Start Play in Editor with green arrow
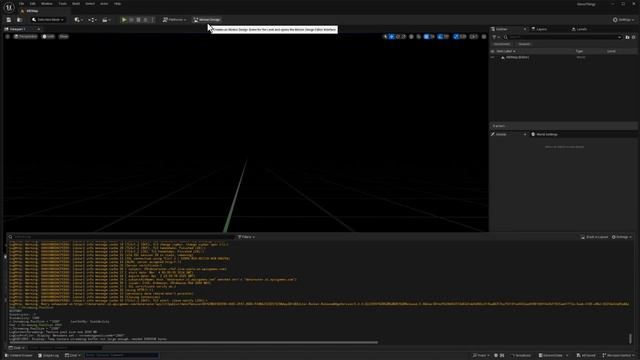The height and width of the screenshot is (360, 640). click(x=124, y=20)
